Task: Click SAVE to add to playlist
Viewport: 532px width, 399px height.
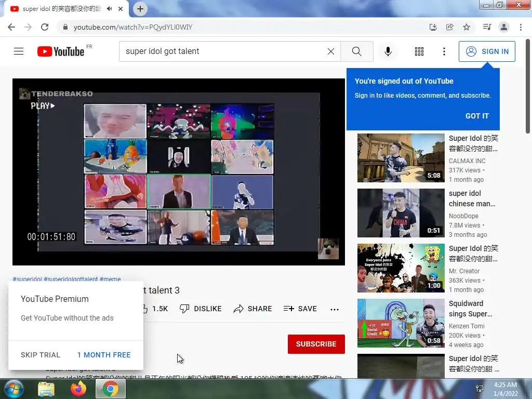Action: [300, 309]
